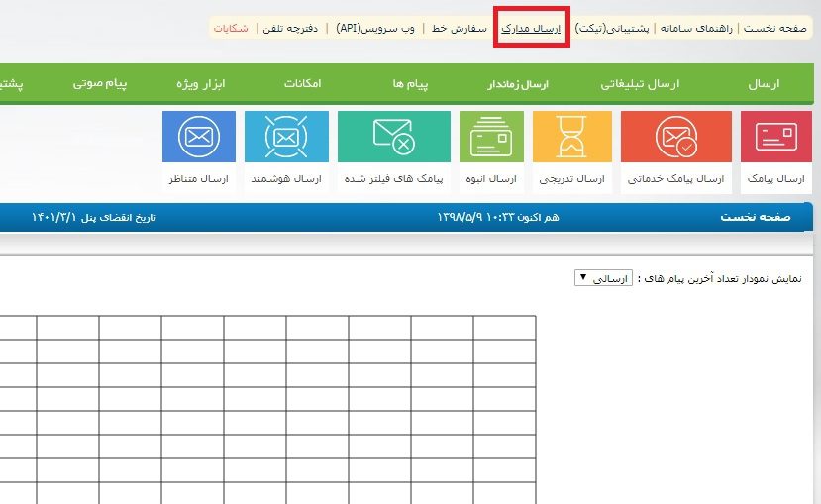
Task: Open the امکانات menu
Action: (302, 84)
